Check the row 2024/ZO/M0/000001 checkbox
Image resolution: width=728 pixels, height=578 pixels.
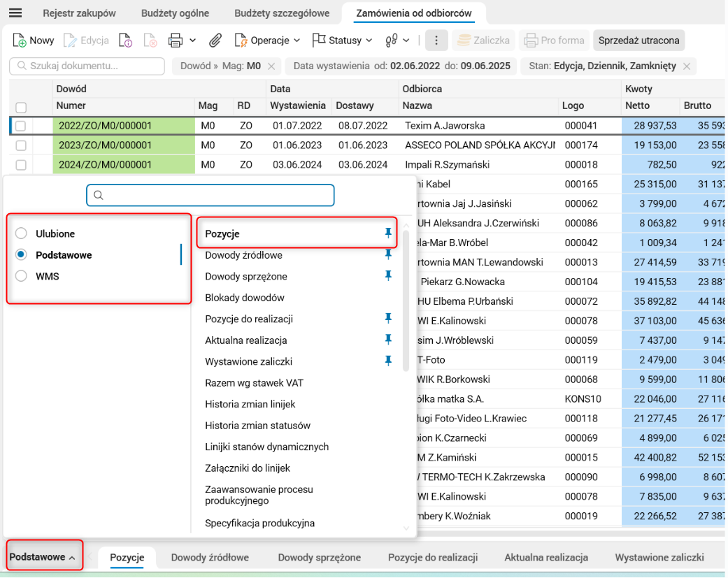coord(21,165)
